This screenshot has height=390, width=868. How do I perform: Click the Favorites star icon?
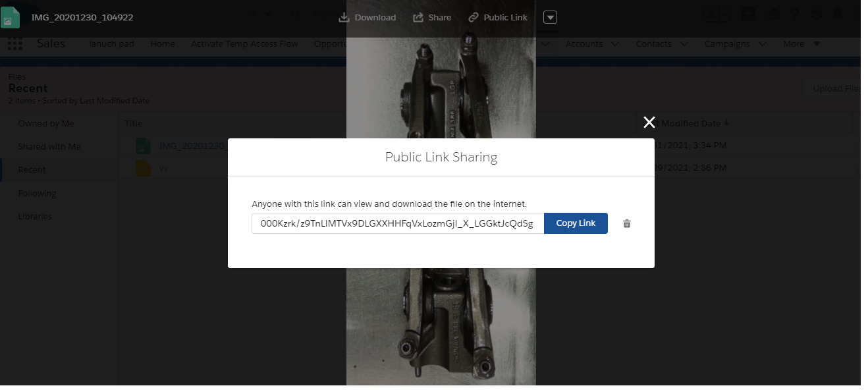712,14
